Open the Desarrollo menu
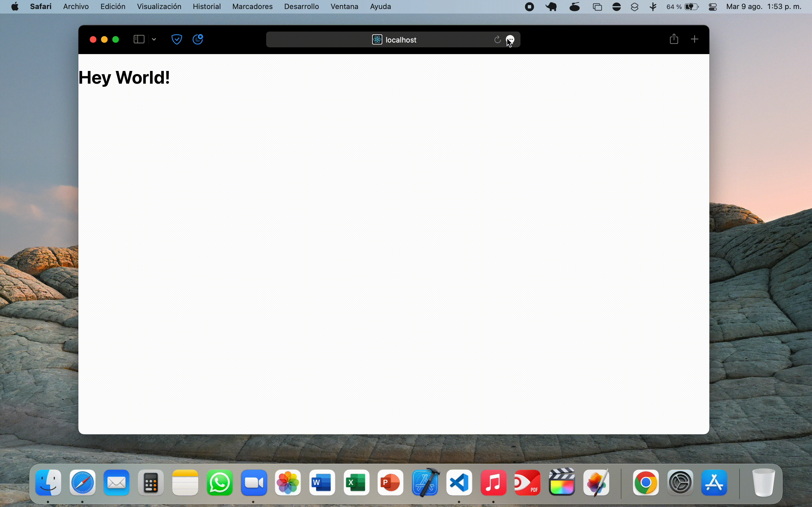This screenshot has height=507, width=812. coord(301,7)
